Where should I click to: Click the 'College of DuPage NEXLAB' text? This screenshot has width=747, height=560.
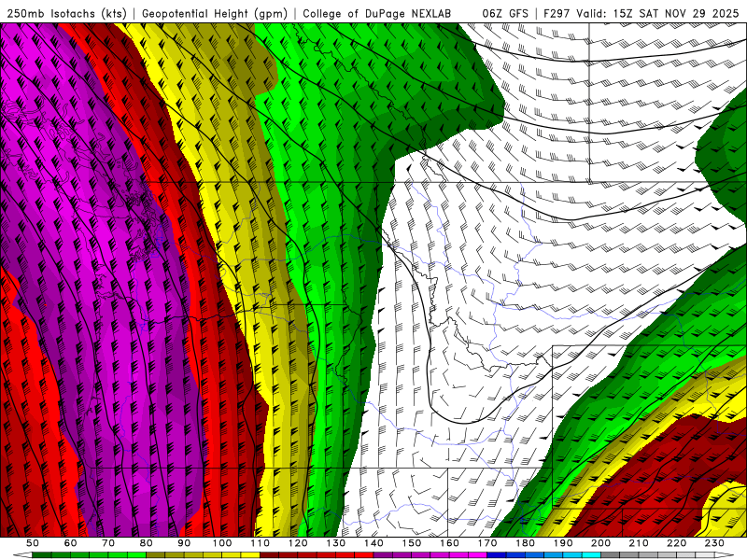point(377,13)
